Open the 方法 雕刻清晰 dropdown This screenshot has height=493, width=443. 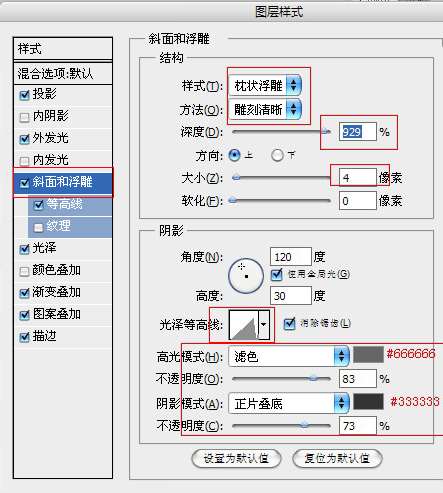[265, 109]
